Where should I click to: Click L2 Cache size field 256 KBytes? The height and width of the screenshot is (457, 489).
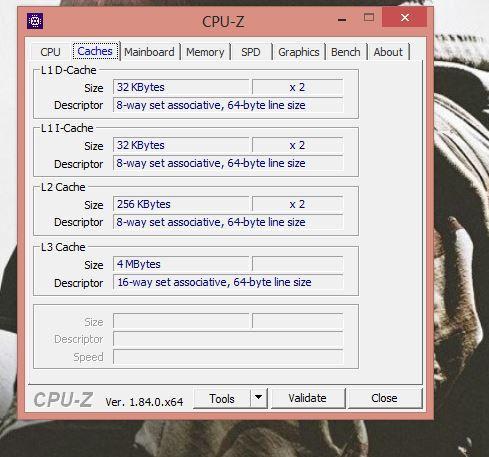point(181,204)
